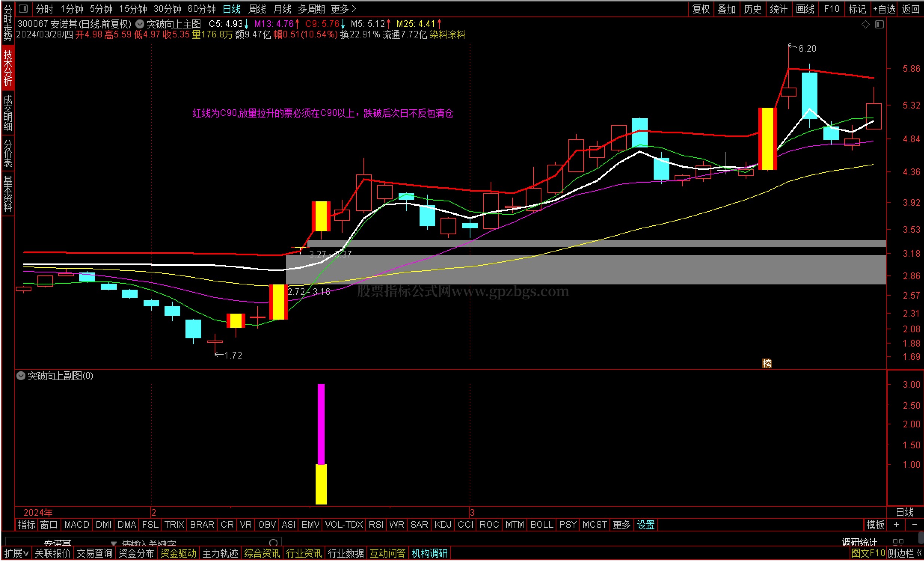Open 成交明细 sidebar tab

8,113
